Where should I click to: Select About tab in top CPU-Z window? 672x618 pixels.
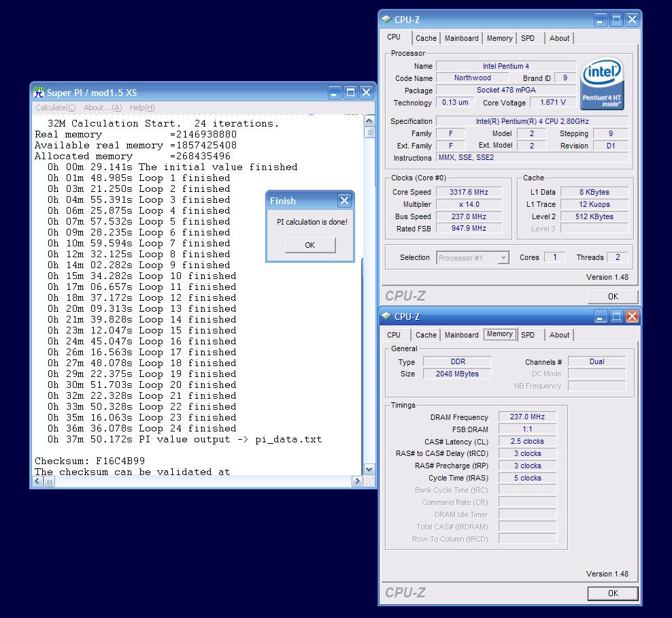[559, 38]
